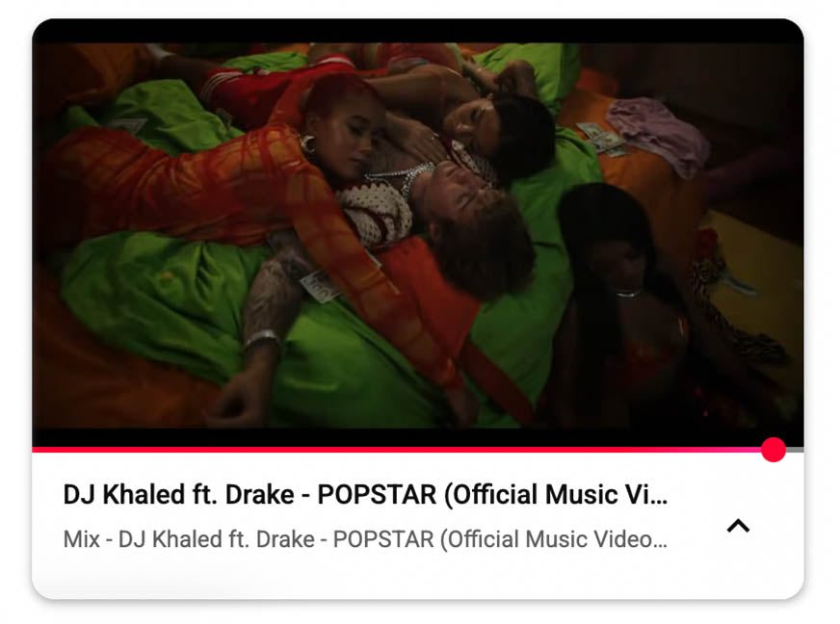Seek to the gray unplayed end of progress bar
This screenshot has width=840, height=624.
[x=795, y=450]
